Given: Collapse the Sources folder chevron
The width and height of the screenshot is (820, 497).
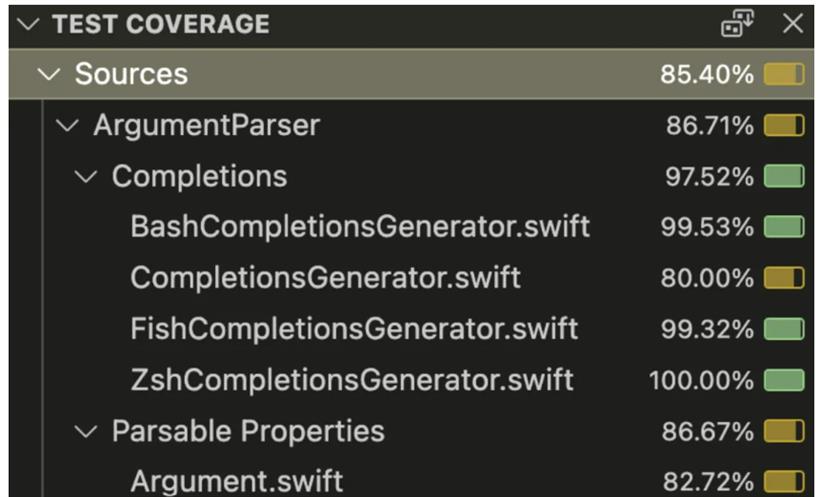Looking at the screenshot, I should click(x=49, y=74).
